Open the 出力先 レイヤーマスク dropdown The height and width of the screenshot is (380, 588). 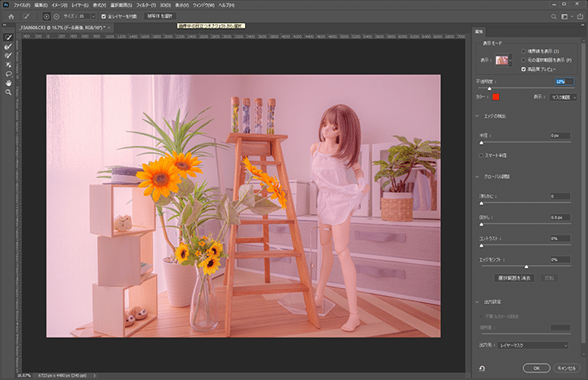[x=532, y=345]
